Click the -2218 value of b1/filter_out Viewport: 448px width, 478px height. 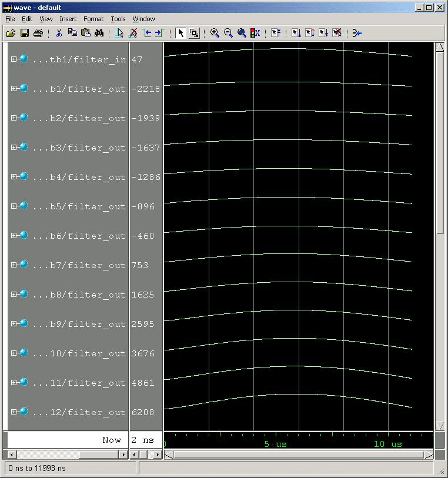pyautogui.click(x=146, y=89)
